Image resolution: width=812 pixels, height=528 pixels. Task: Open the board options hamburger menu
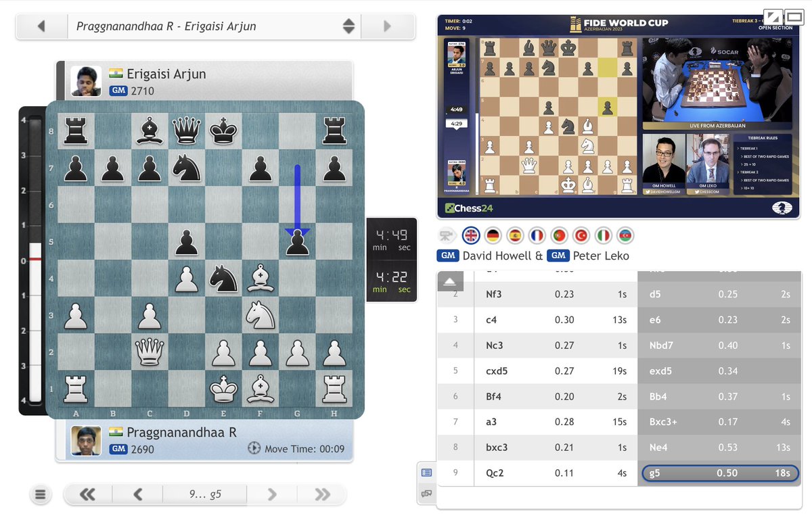pyautogui.click(x=41, y=495)
